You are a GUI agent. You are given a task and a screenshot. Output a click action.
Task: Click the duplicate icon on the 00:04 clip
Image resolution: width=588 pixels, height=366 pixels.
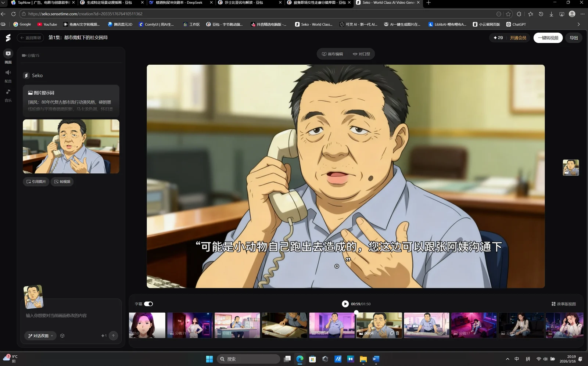[x=392, y=333]
